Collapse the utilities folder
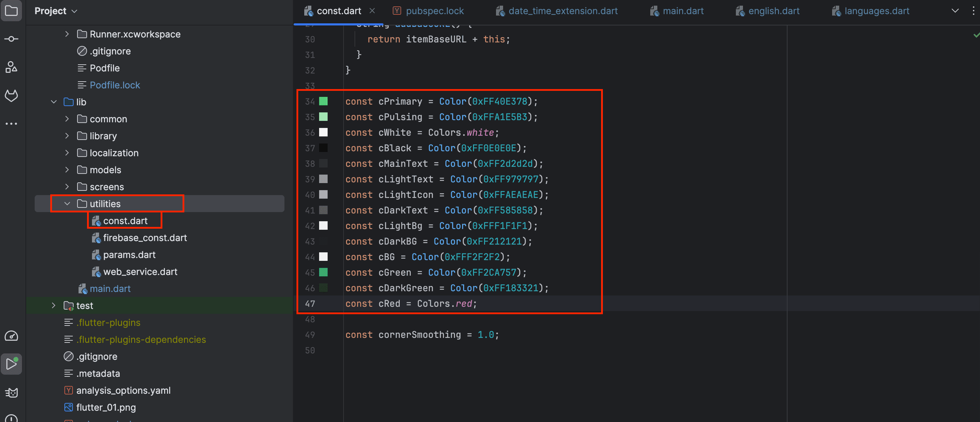Screen dimensions: 980x422 tap(67, 204)
